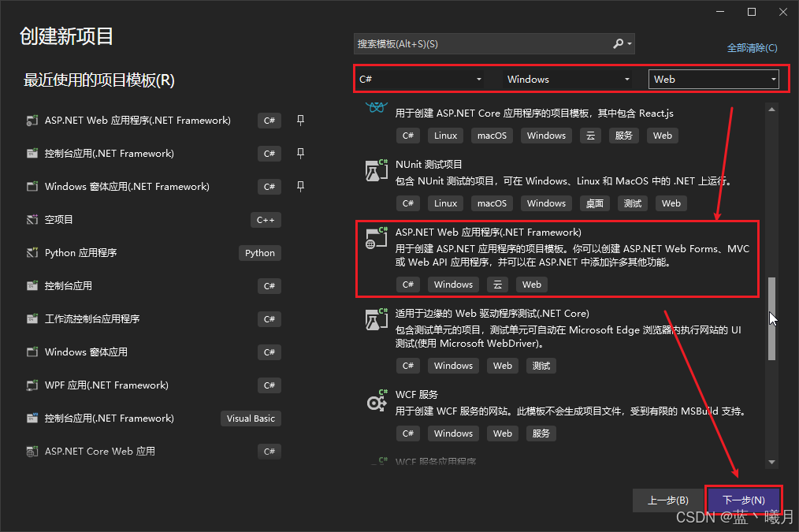Open the Web project type dropdown
Viewport: 799px width, 532px height.
(713, 79)
